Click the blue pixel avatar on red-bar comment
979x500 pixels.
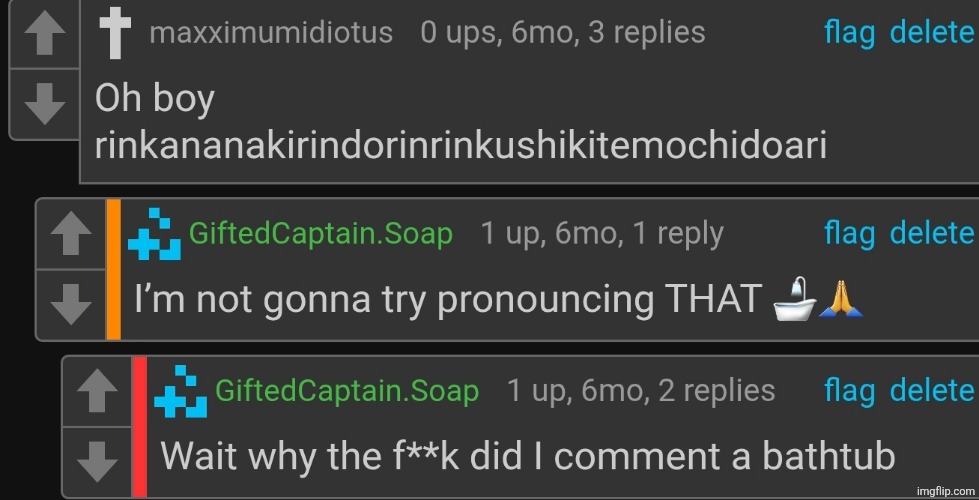(180, 391)
